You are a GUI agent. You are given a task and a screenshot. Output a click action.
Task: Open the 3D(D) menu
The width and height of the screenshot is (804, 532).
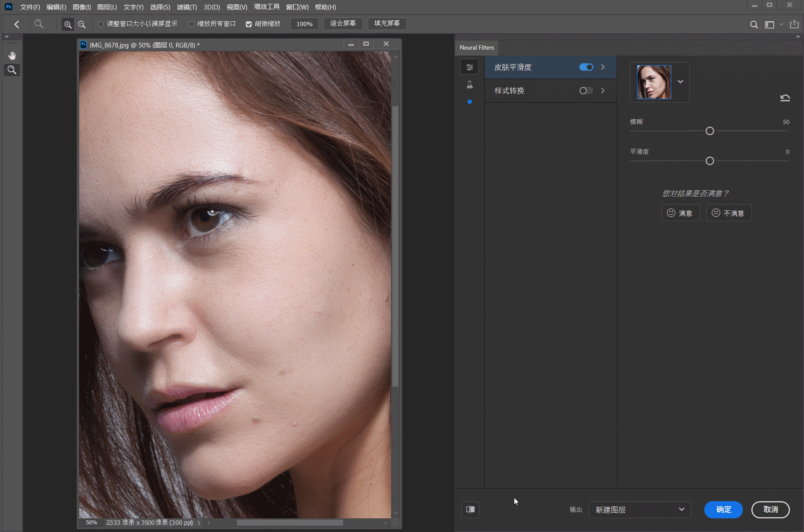212,7
